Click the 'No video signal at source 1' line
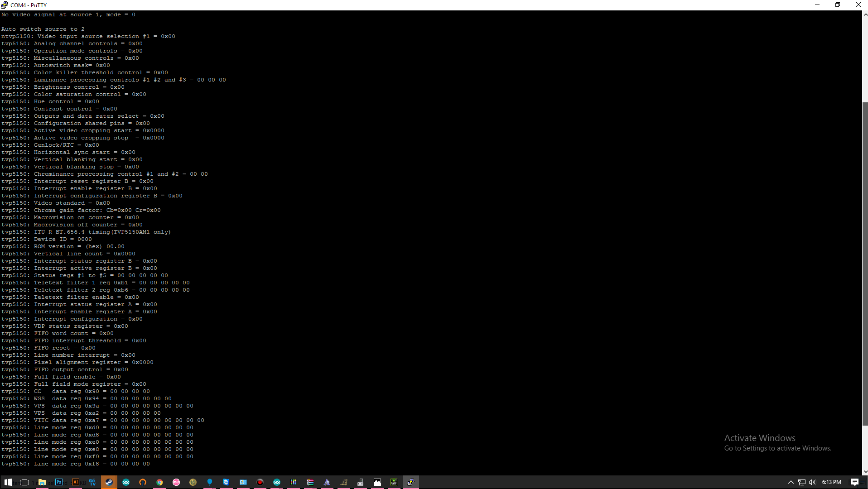The width and height of the screenshot is (868, 489). click(x=68, y=14)
